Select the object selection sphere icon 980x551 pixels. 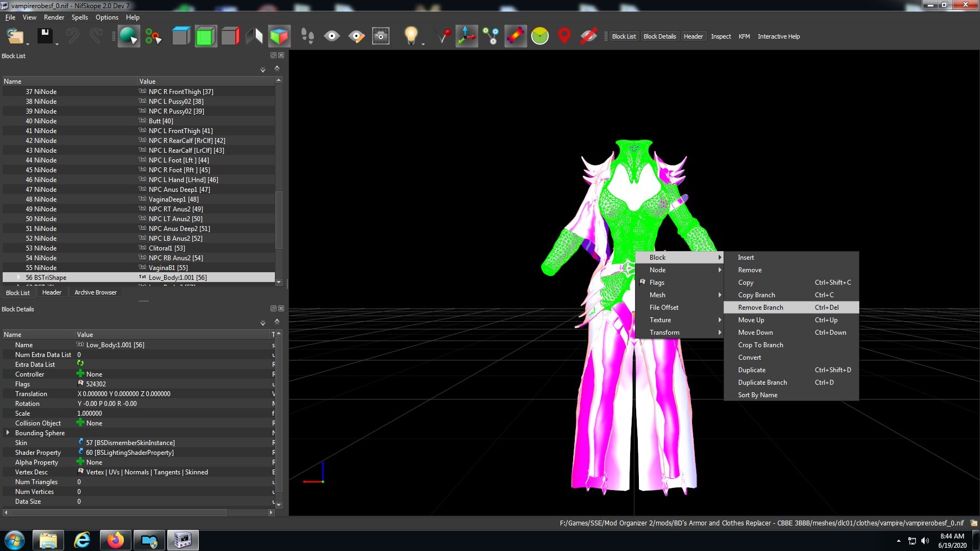[x=129, y=36]
